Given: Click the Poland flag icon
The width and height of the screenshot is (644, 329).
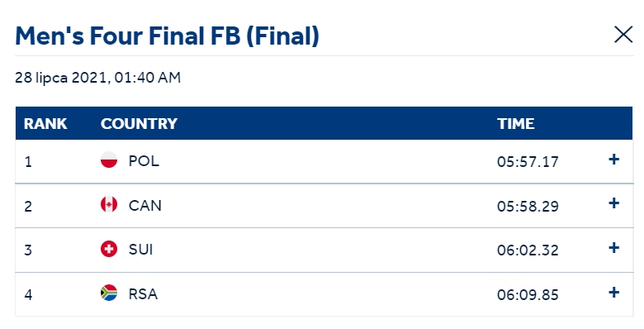Looking at the screenshot, I should click(x=109, y=160).
